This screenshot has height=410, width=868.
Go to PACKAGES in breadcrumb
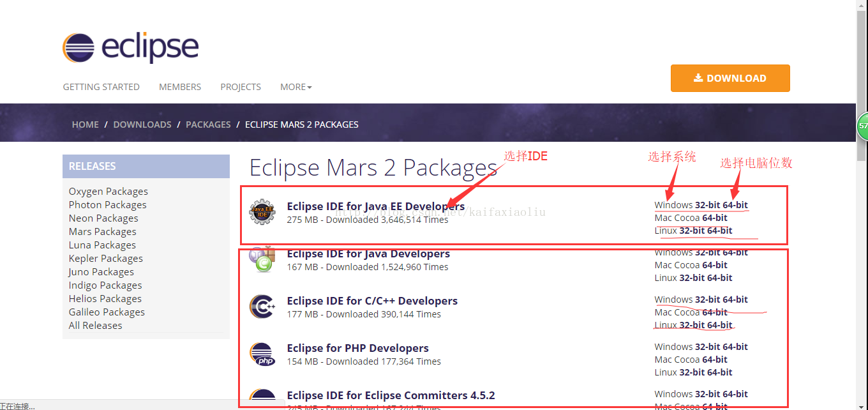point(208,125)
